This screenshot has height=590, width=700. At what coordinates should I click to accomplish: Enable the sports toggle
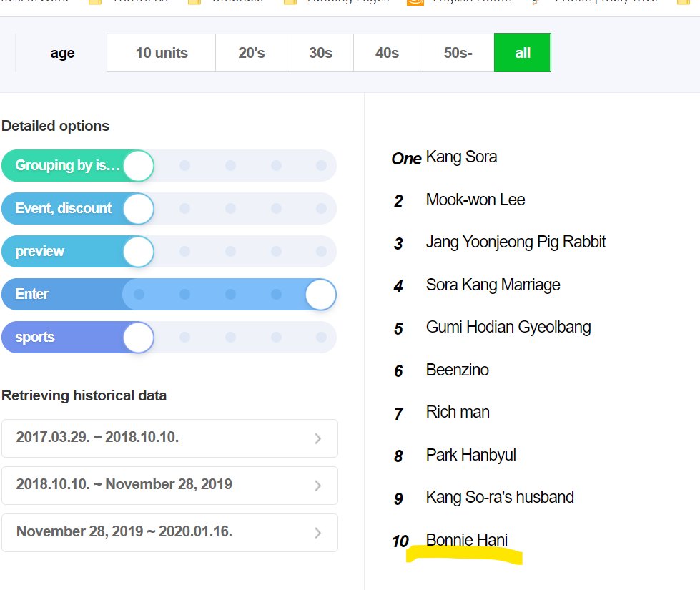(x=138, y=337)
